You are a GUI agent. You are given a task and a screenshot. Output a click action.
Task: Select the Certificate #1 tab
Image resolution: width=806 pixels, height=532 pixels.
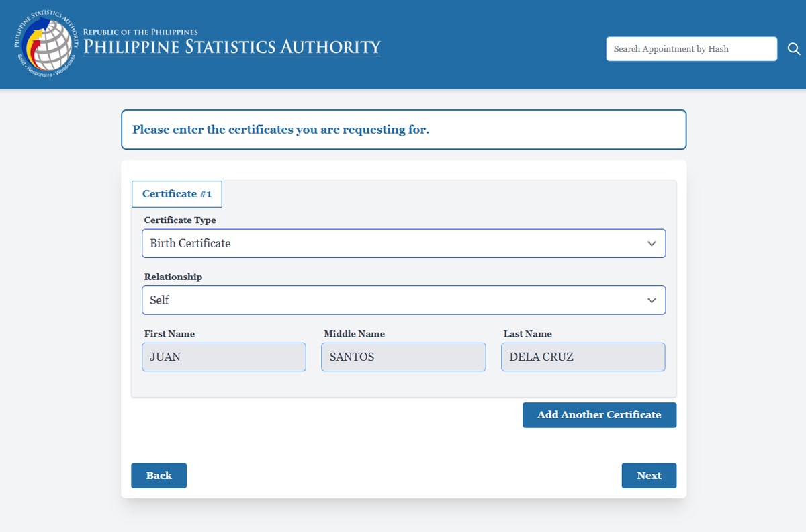(x=177, y=194)
